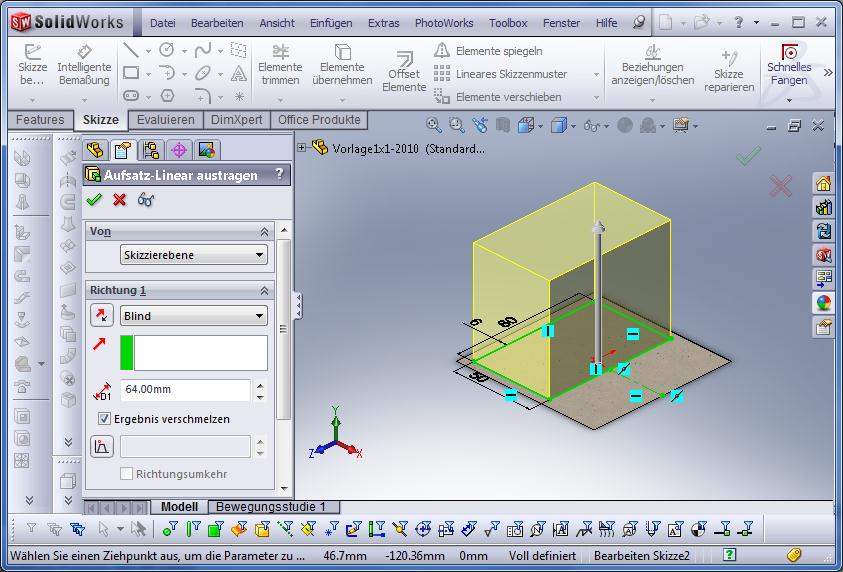843x572 pixels.
Task: Click Schnelles Fangen icon
Action: point(789,65)
